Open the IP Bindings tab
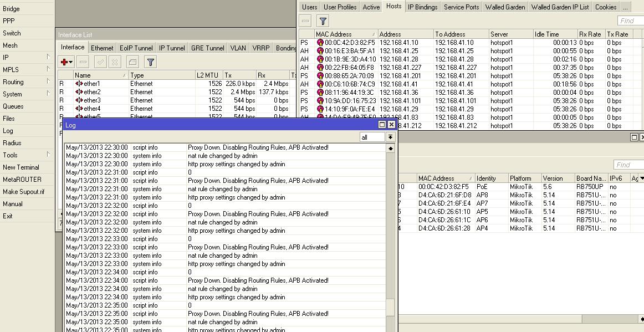 point(423,7)
